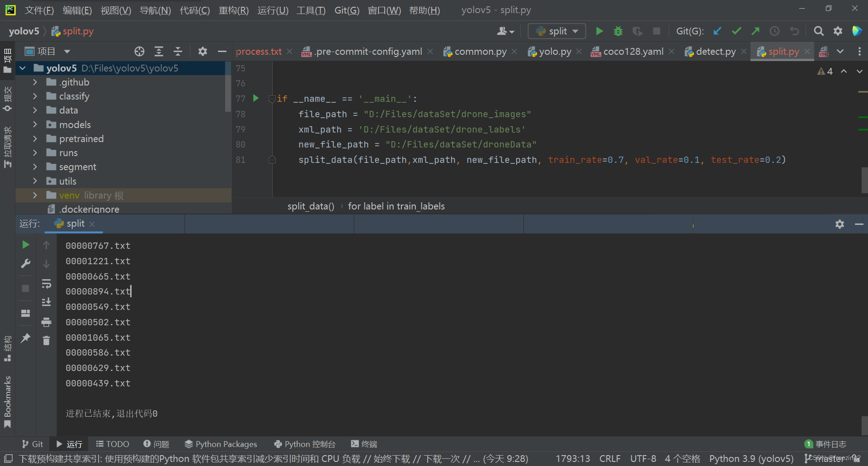
Task: Open the 重构(R) refactor menu
Action: click(233, 10)
